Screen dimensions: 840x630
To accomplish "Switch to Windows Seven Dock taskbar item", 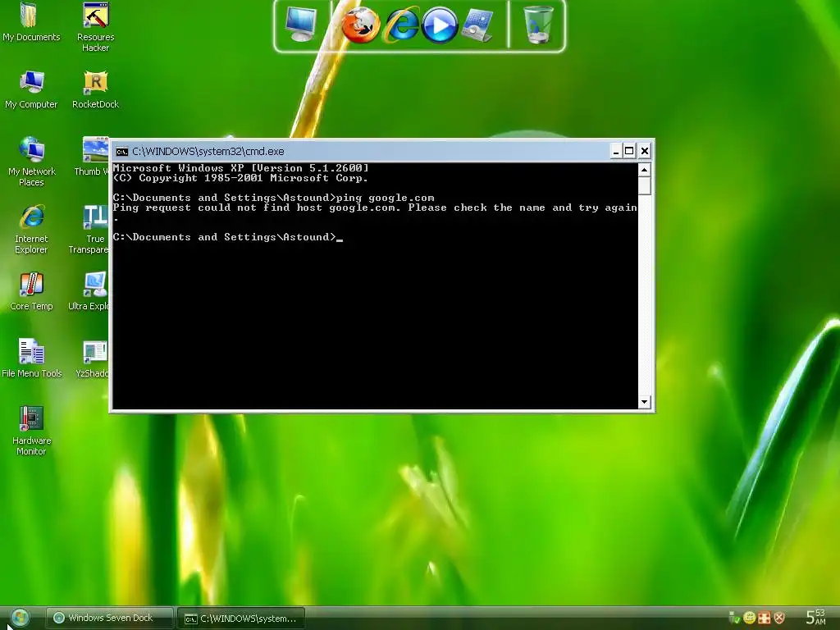I will pyautogui.click(x=109, y=618).
